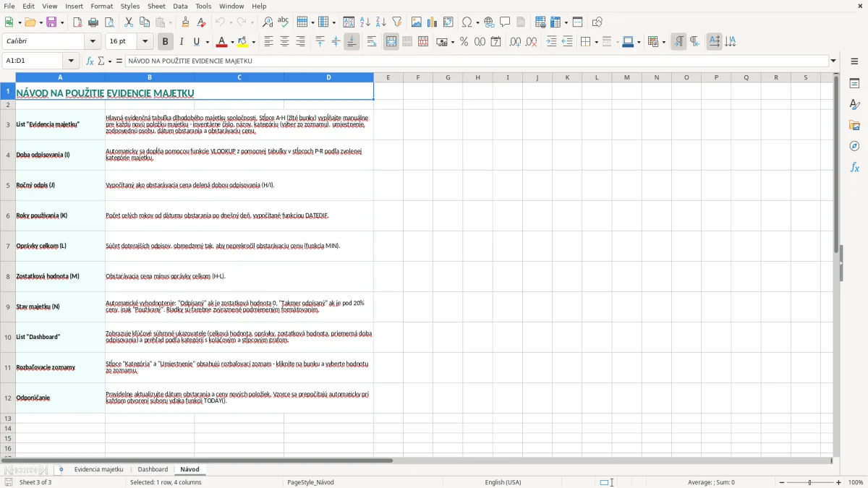Enable left-to-right text direction
868x488 pixels.
[x=678, y=42]
